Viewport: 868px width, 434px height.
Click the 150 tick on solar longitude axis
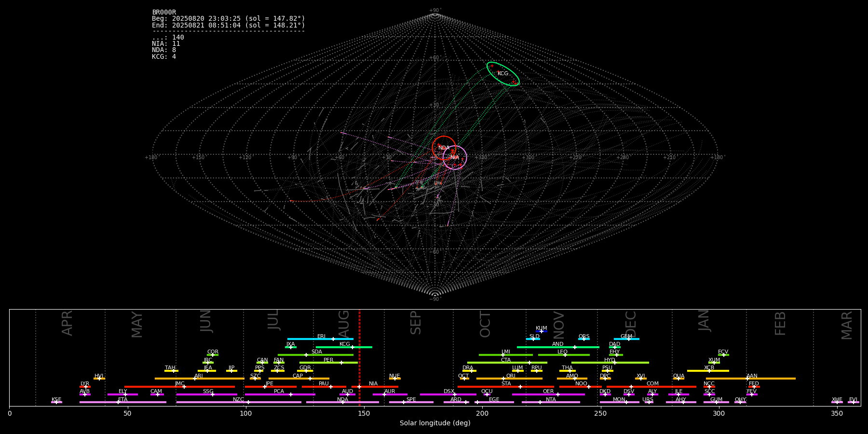click(x=364, y=414)
